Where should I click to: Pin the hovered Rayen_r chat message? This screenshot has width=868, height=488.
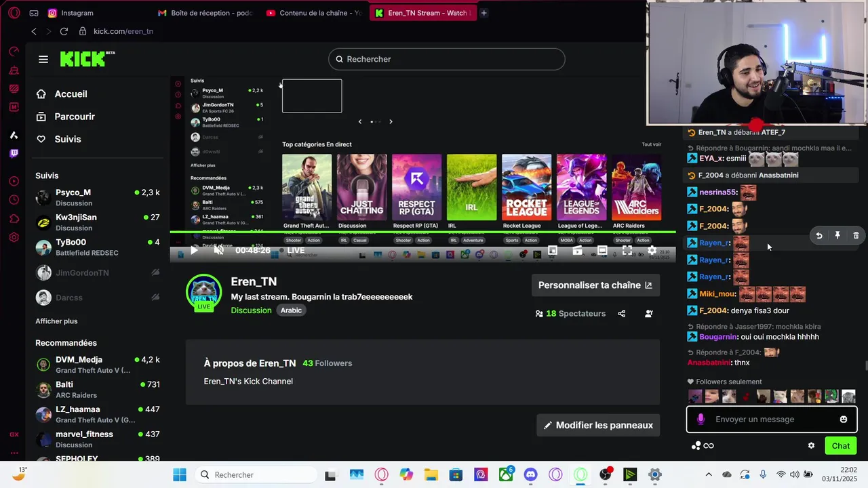click(837, 236)
